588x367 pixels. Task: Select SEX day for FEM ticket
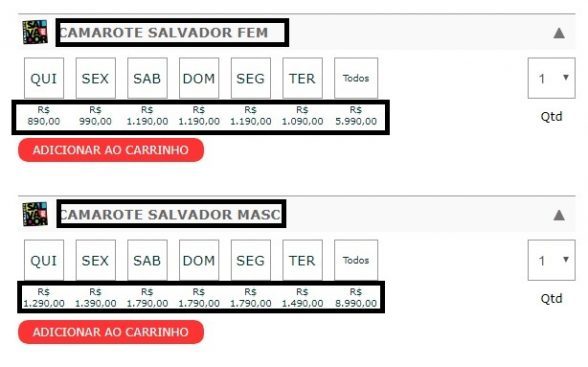tap(96, 78)
